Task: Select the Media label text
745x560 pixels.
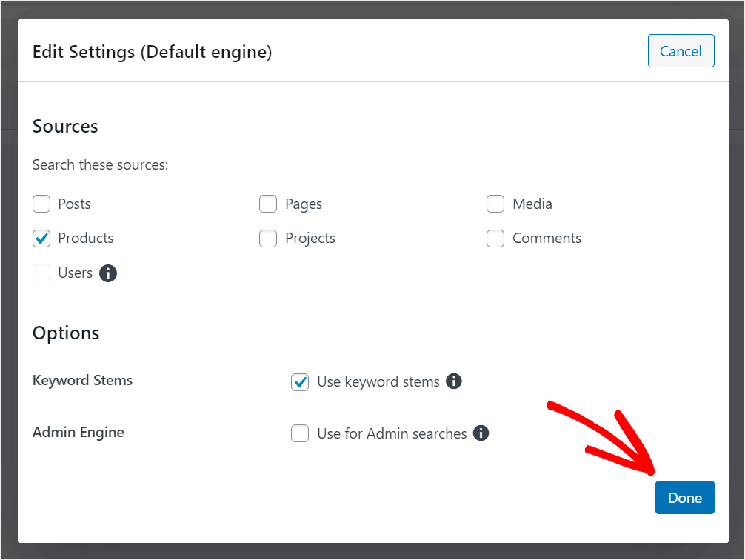Action: pos(532,204)
